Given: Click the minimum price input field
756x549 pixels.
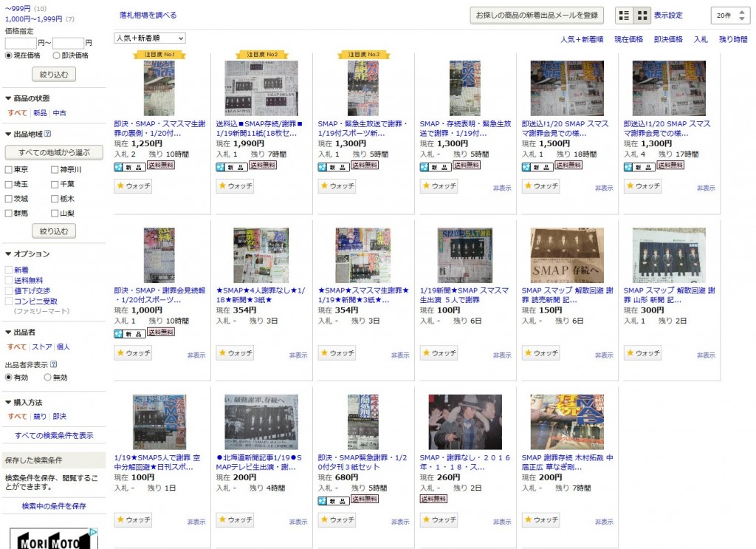Looking at the screenshot, I should [21, 43].
